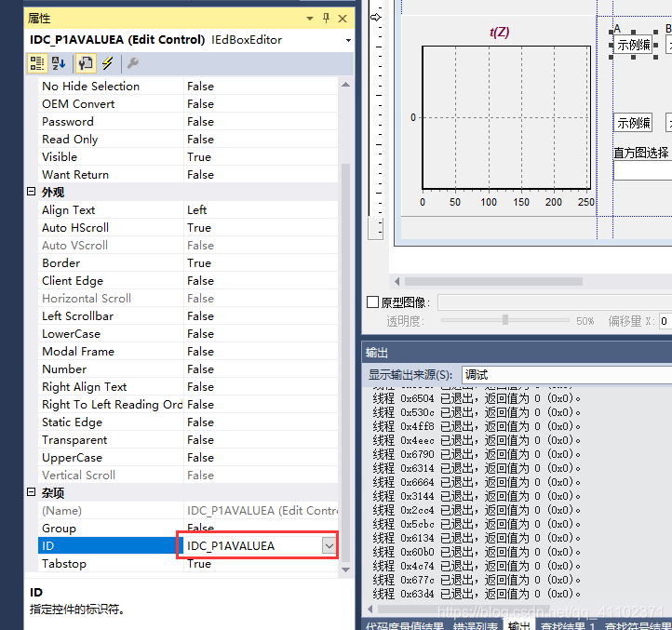The width and height of the screenshot is (672, 630).
Task: Select the Client Edge property
Action: [x=188, y=281]
